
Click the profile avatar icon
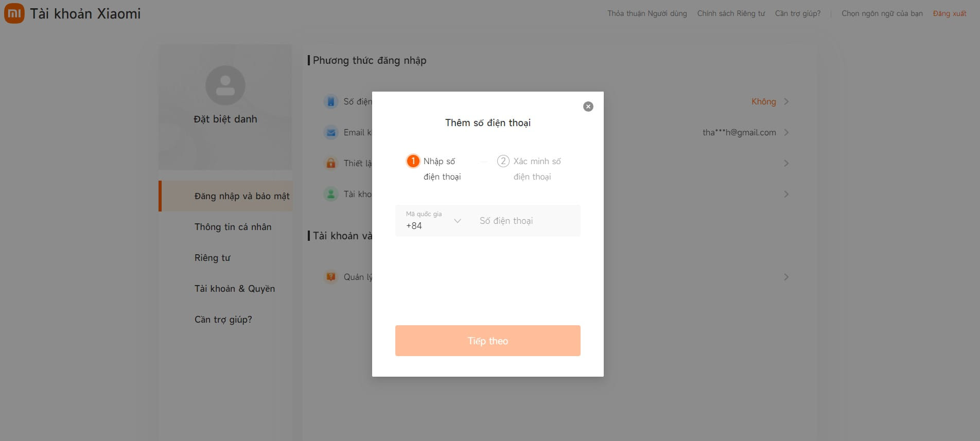pyautogui.click(x=225, y=85)
